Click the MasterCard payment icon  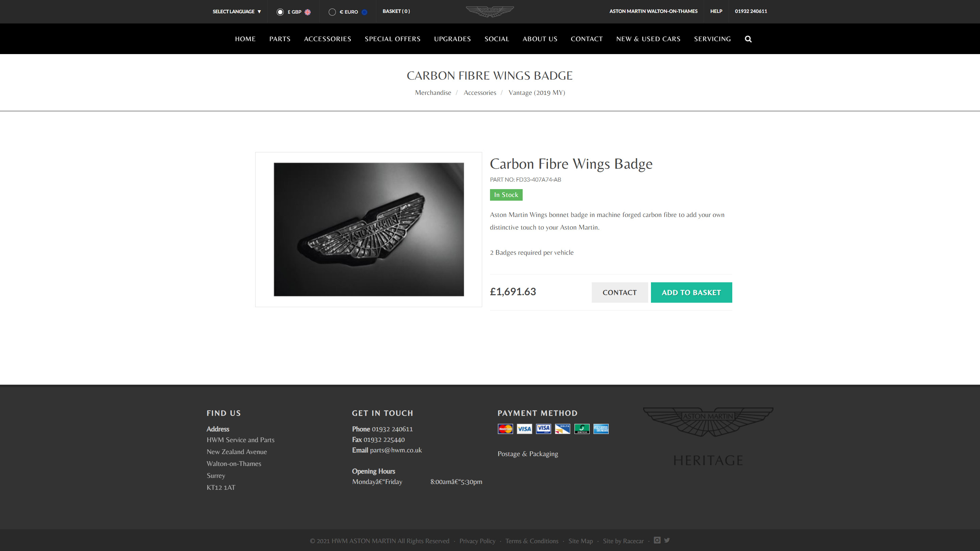[x=505, y=429]
